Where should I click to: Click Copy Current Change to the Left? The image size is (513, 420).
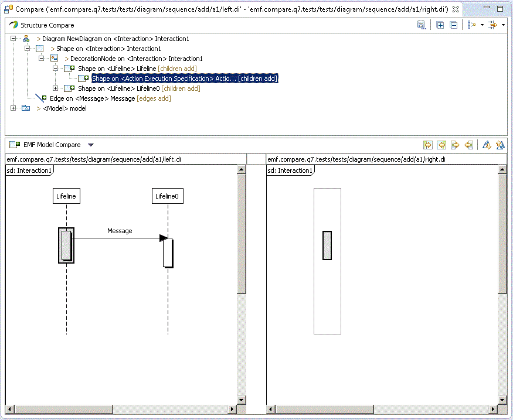468,145
